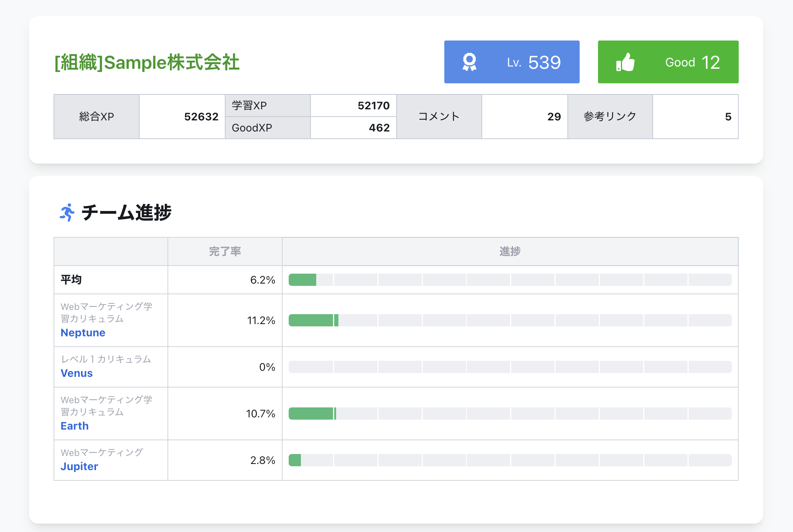793x532 pixels.
Task: Click the 学習XP value 52170
Action: point(374,105)
